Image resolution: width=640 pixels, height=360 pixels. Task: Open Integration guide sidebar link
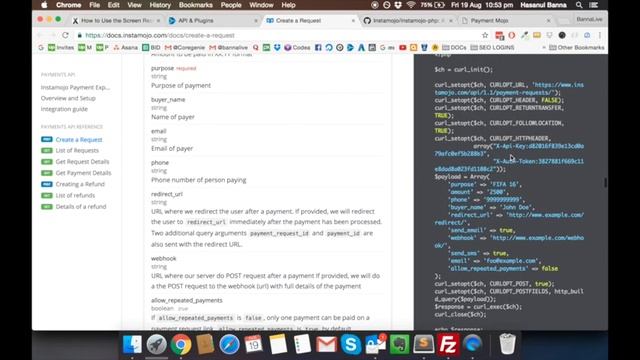[x=64, y=109]
